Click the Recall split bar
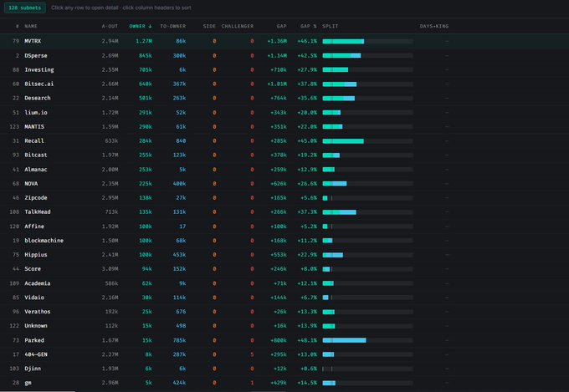Viewport: 569px width, 392px height. pyautogui.click(x=367, y=141)
